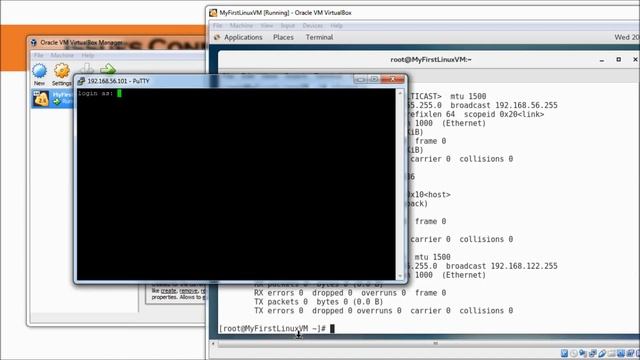
Task: Click the guest clock showing Wed
Action: (627, 37)
